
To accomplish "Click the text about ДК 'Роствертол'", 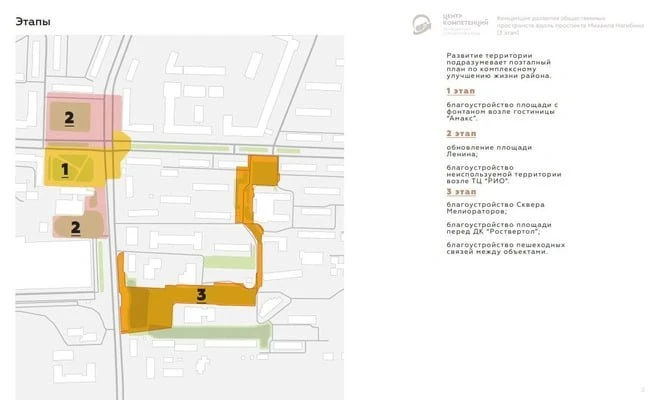I will 499,228.
